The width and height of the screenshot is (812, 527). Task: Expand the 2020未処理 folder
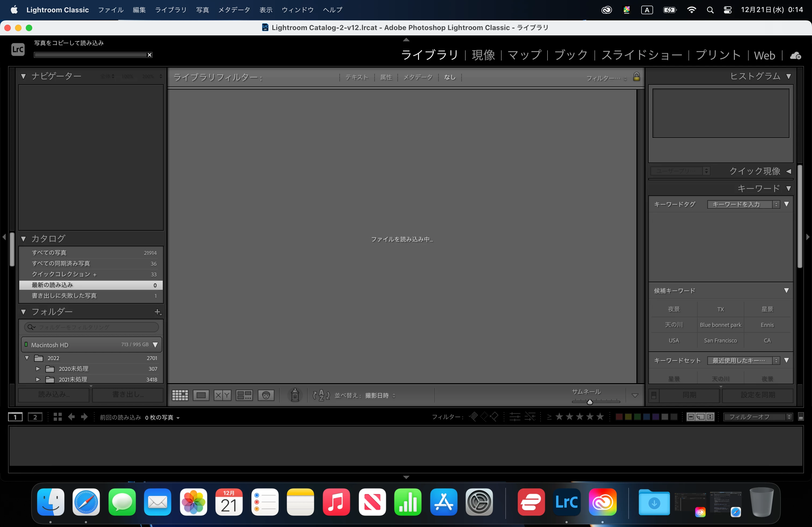click(x=38, y=369)
